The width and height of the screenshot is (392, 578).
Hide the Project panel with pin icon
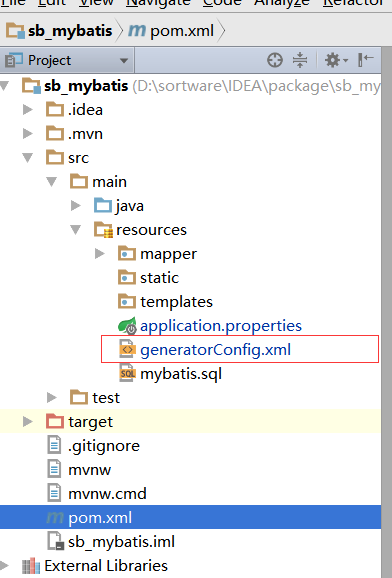pos(365,60)
